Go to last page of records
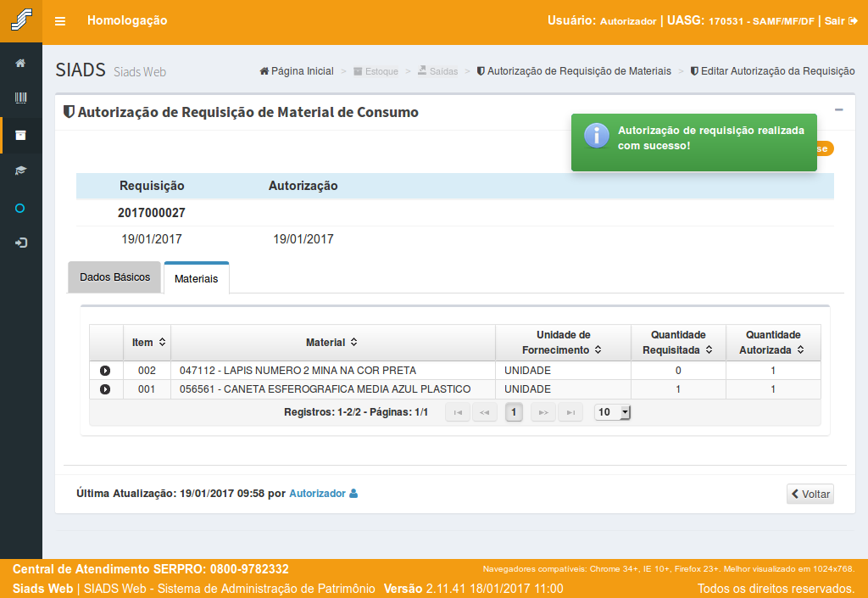Viewport: 868px width, 598px height. point(570,412)
